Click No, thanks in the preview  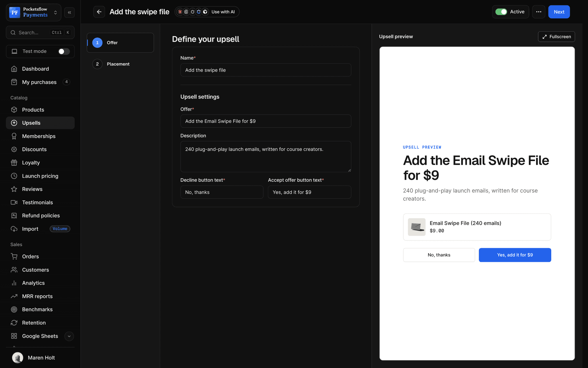[439, 255]
